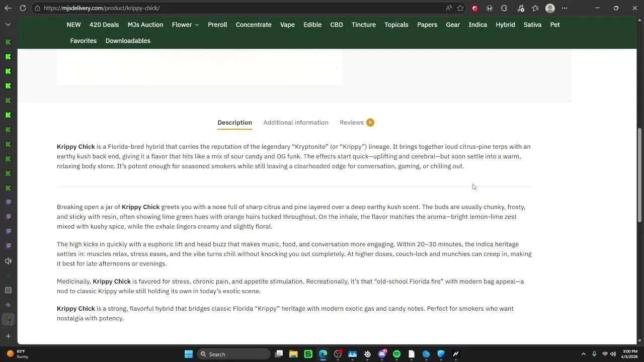Go to the Preroll category
Screen dimensions: 644x362
tap(217, 25)
